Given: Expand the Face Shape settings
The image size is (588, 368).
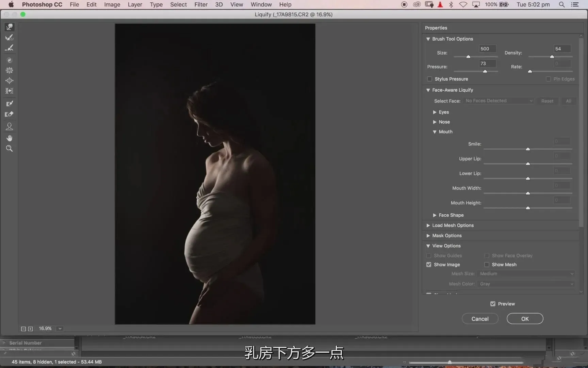Looking at the screenshot, I should [x=435, y=215].
